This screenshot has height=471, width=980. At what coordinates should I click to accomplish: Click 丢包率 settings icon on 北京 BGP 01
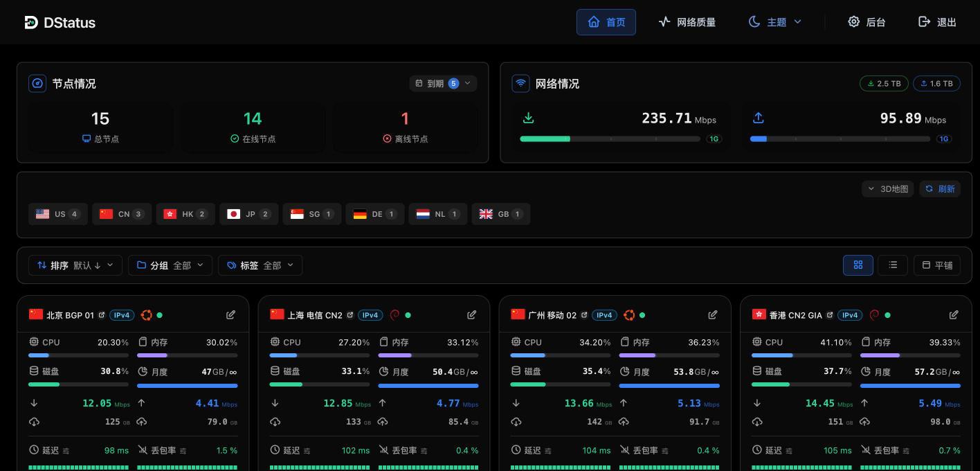(183, 451)
